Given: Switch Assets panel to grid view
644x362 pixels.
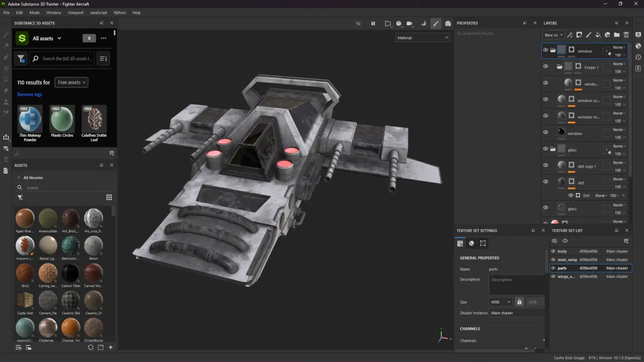Looking at the screenshot, I should tap(109, 197).
